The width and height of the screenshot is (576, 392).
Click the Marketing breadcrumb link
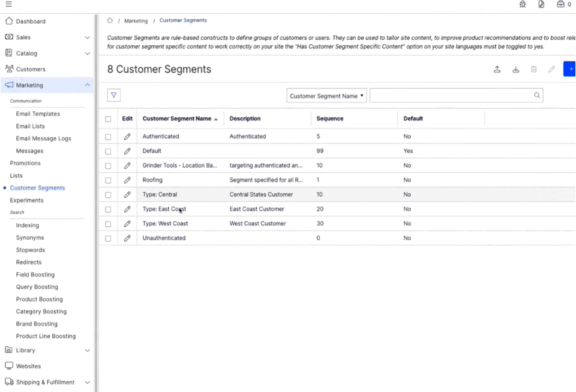tap(136, 21)
